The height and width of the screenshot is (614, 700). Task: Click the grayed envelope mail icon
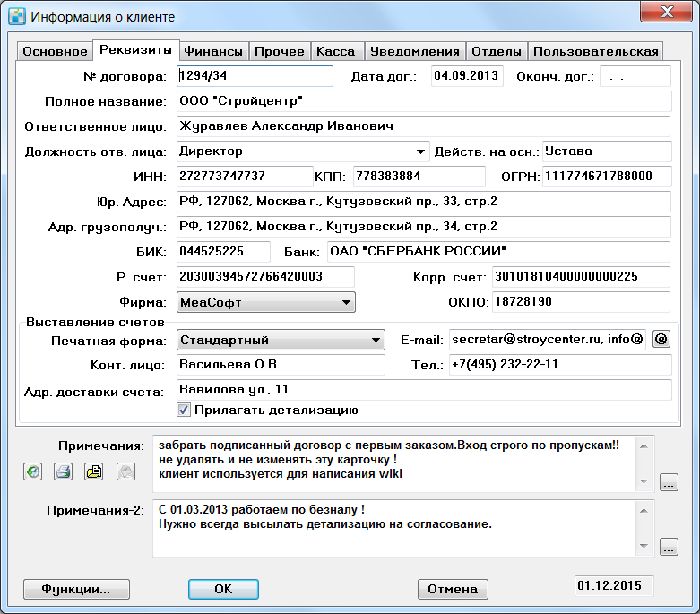(125, 471)
